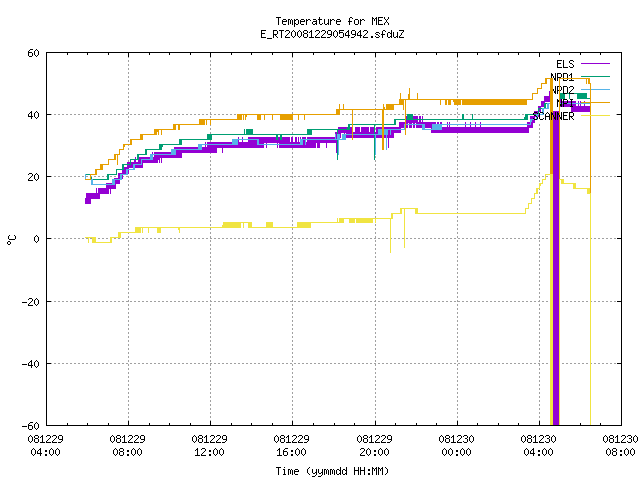Click the x-axis tick label 081229 16:00
The width and height of the screenshot is (640, 480).
point(291,446)
